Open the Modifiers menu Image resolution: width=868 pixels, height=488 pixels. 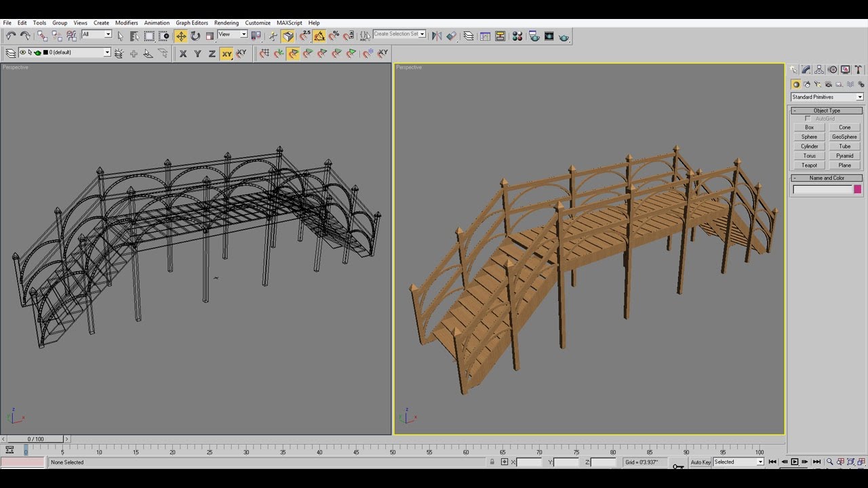point(126,22)
